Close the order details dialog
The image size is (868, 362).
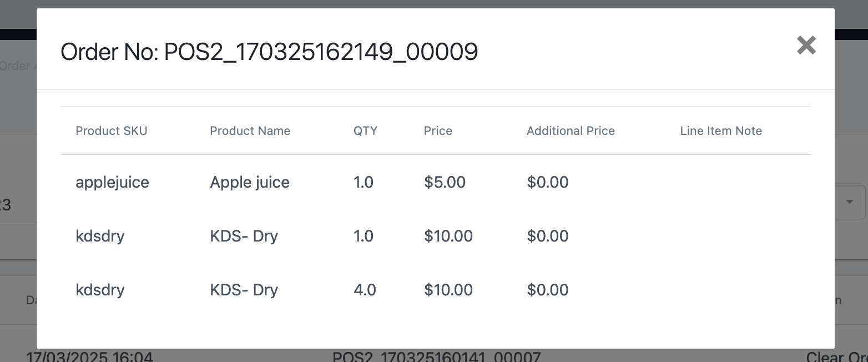[806, 45]
